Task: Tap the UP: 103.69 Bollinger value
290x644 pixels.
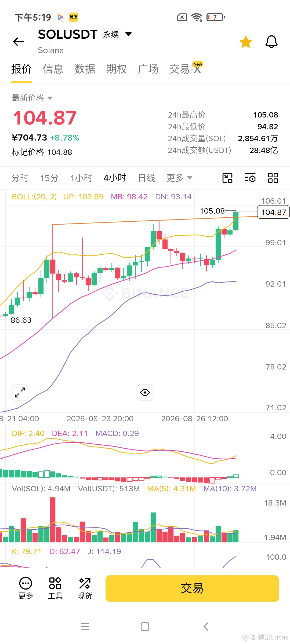Action: [83, 197]
